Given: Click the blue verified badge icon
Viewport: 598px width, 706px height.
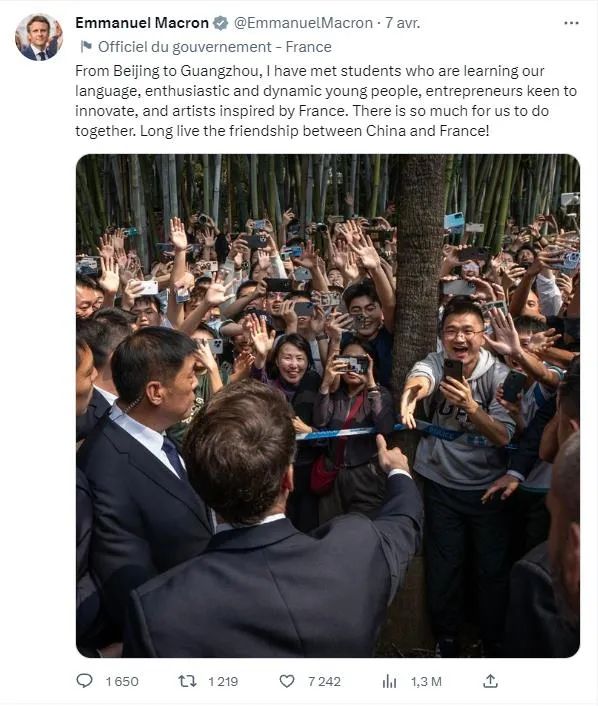Looking at the screenshot, I should [x=220, y=23].
